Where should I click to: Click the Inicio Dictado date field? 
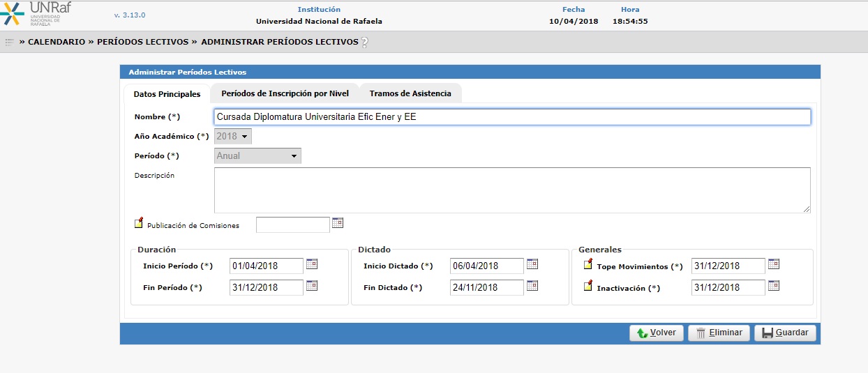click(x=487, y=266)
